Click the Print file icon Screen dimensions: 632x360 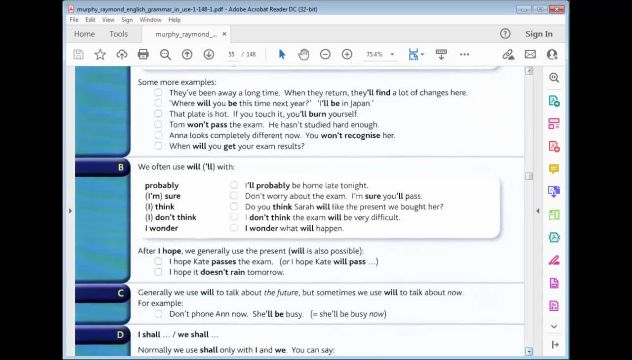pyautogui.click(x=143, y=54)
